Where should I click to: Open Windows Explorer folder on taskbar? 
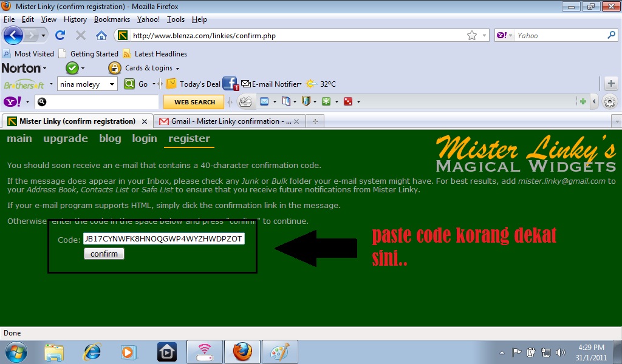(x=54, y=352)
